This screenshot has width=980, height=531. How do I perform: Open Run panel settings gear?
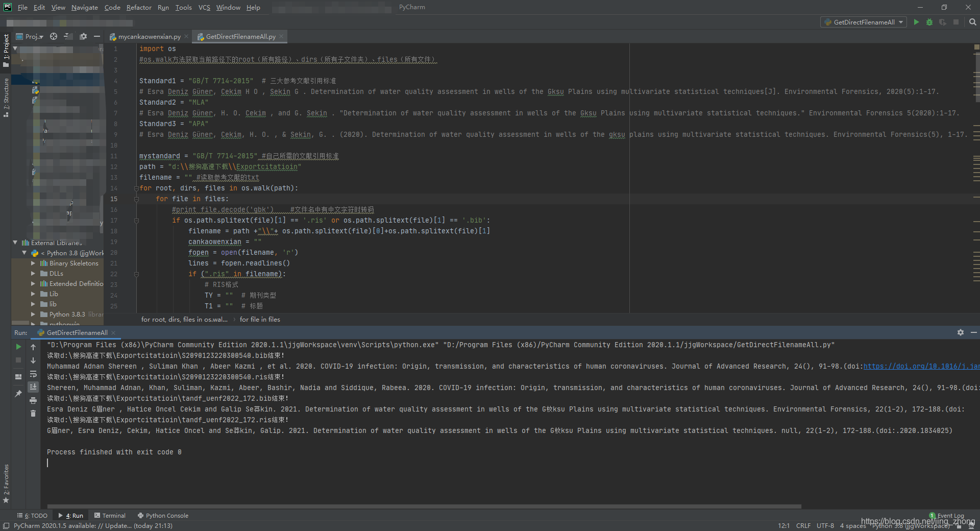click(x=961, y=332)
